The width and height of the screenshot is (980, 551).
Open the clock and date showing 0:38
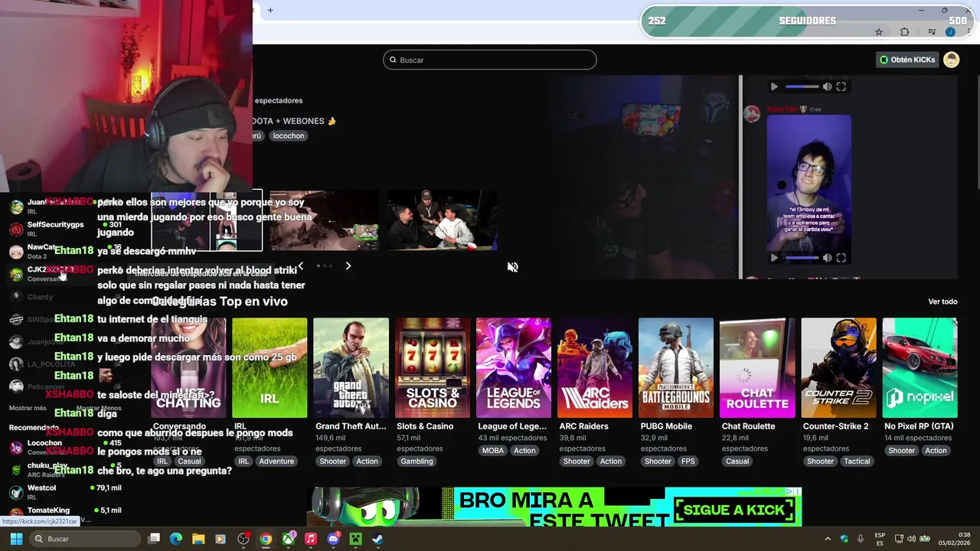pyautogui.click(x=954, y=539)
